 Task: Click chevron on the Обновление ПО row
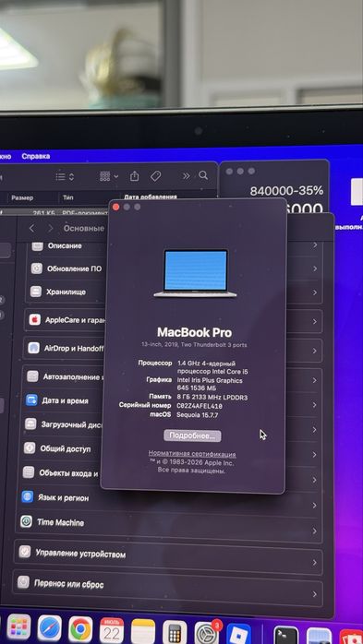[315, 268]
